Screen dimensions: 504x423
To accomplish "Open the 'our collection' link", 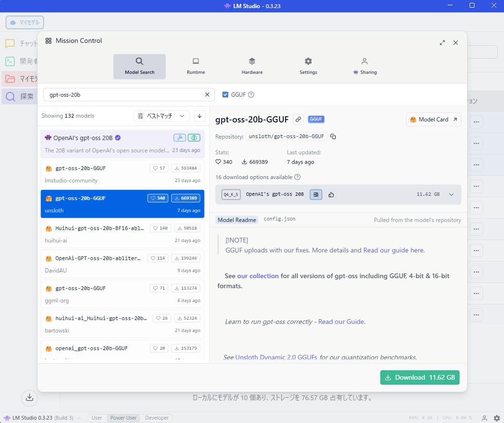I will coord(258,276).
